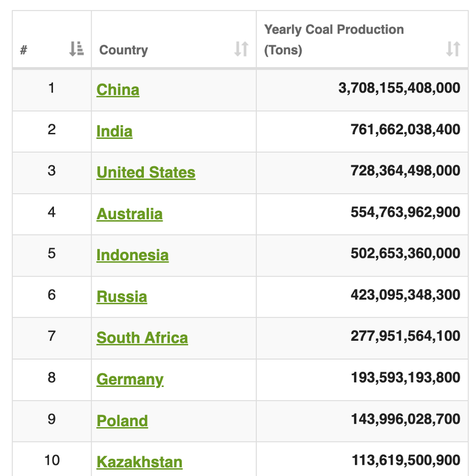Viewport: 476px width, 476px height.
Task: Click the Yearly Coal Production sort arrows
Action: click(453, 49)
